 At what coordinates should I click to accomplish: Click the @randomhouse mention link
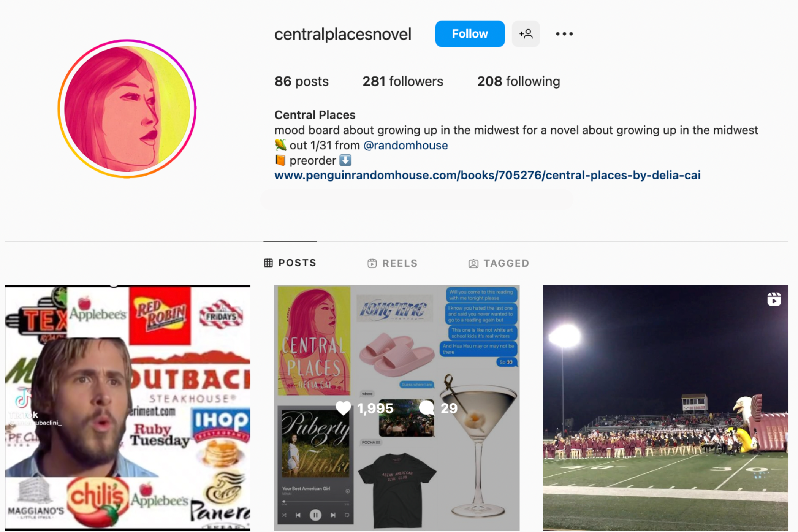405,145
